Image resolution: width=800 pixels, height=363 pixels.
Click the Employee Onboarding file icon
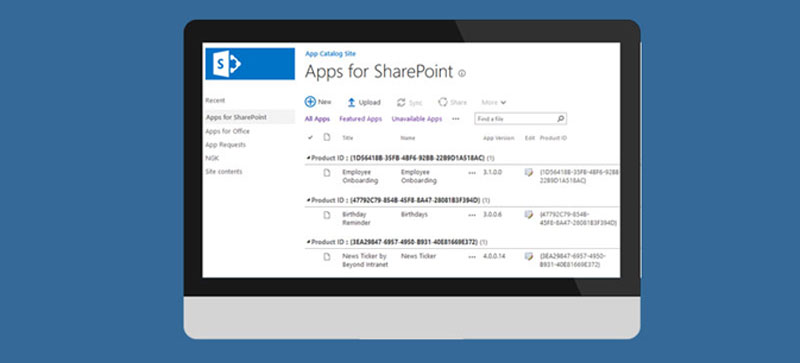click(327, 173)
